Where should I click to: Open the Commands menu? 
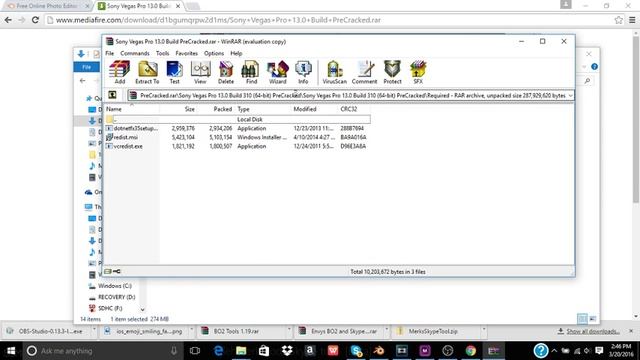[x=135, y=53]
